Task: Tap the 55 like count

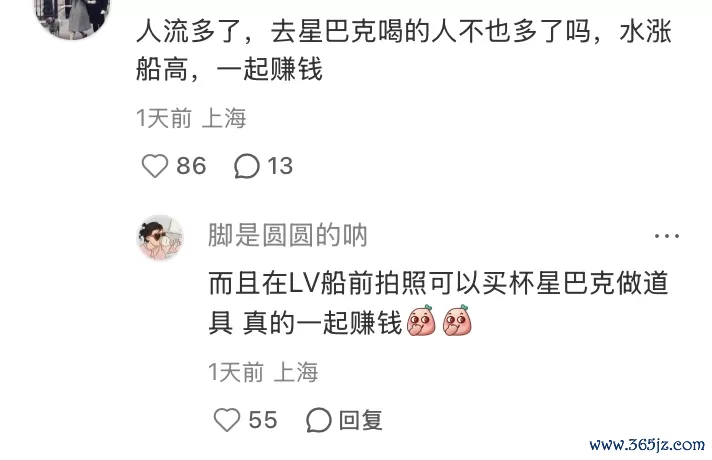Action: coord(263,420)
